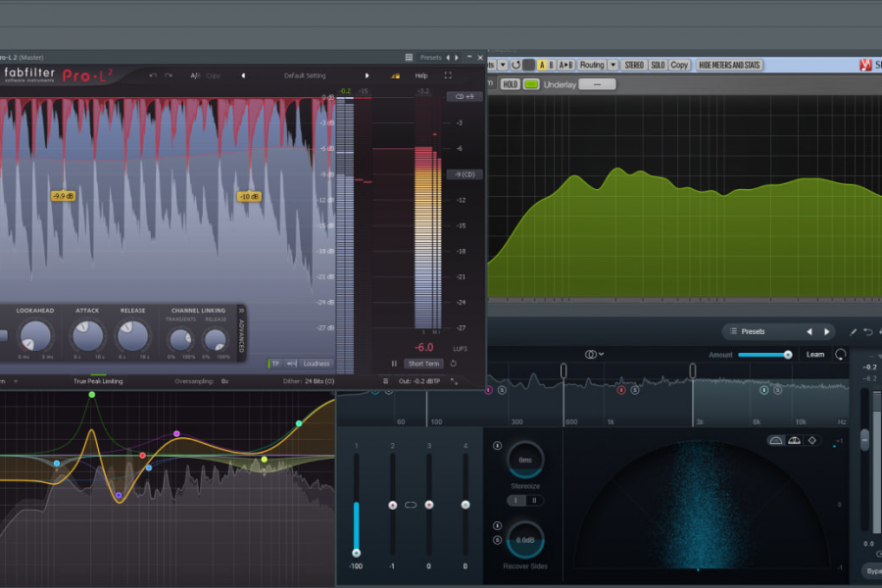Image resolution: width=882 pixels, height=588 pixels.
Task: Toggle the Stereoize power button
Action: tap(497, 446)
